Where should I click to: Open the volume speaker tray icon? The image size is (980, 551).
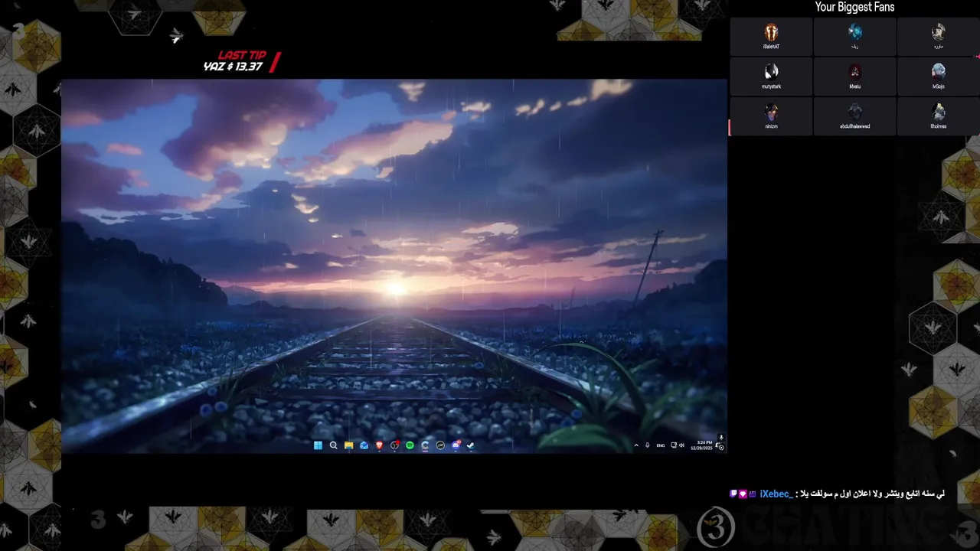(681, 445)
